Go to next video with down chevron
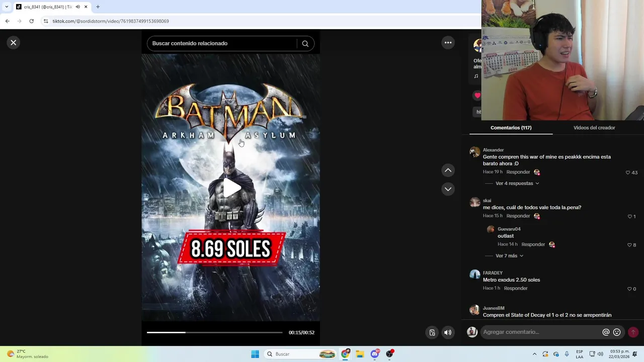 448,189
